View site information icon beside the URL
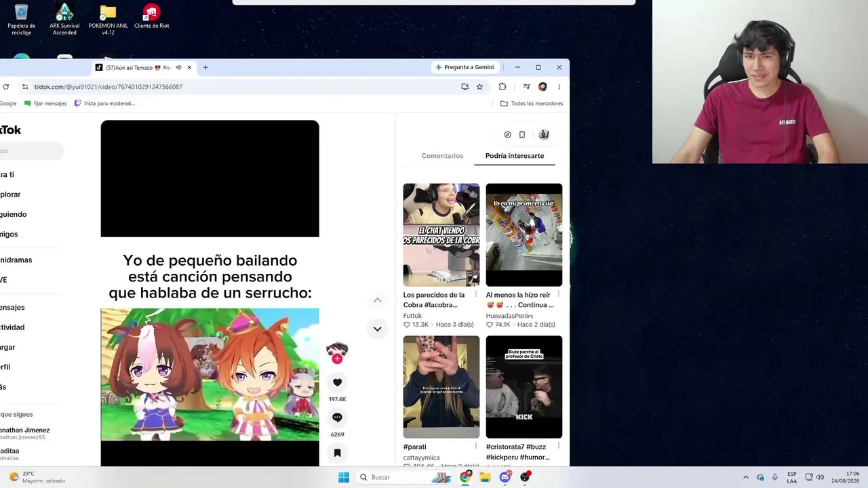Screen dimensions: 868x488 (25, 87)
